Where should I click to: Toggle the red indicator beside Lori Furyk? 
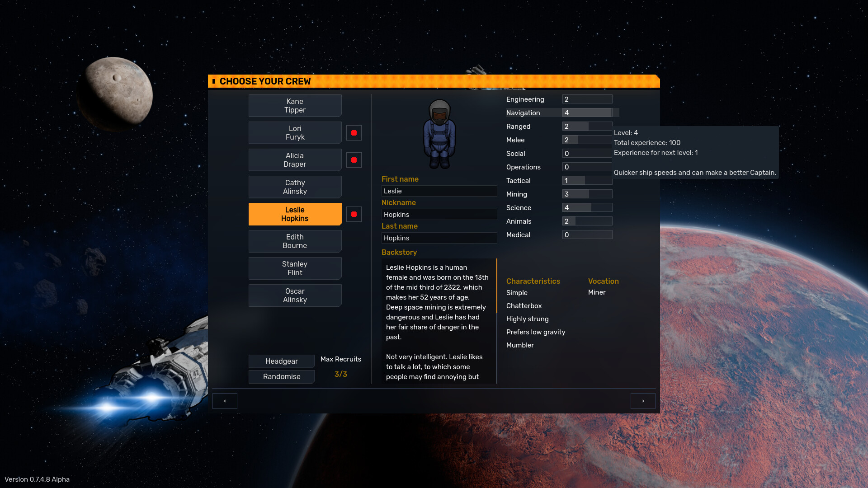tap(354, 132)
